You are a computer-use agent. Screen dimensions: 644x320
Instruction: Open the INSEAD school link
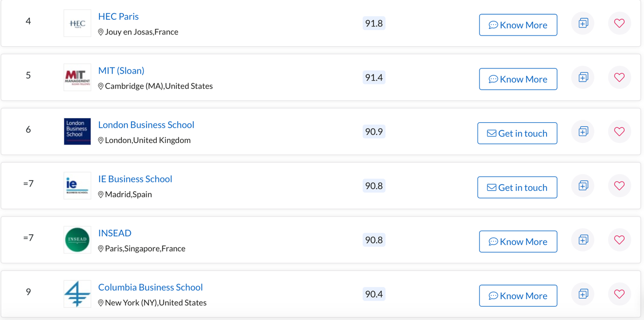pos(115,233)
